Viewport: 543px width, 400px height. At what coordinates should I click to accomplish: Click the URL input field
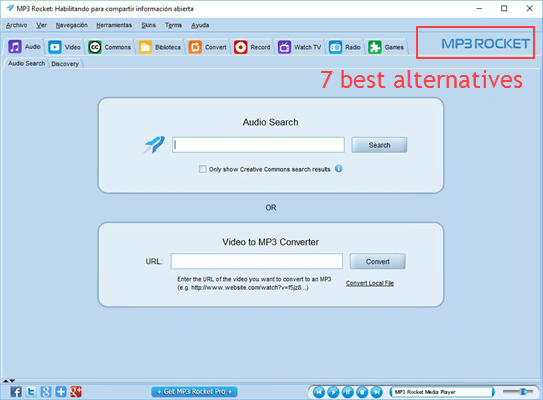(x=257, y=261)
